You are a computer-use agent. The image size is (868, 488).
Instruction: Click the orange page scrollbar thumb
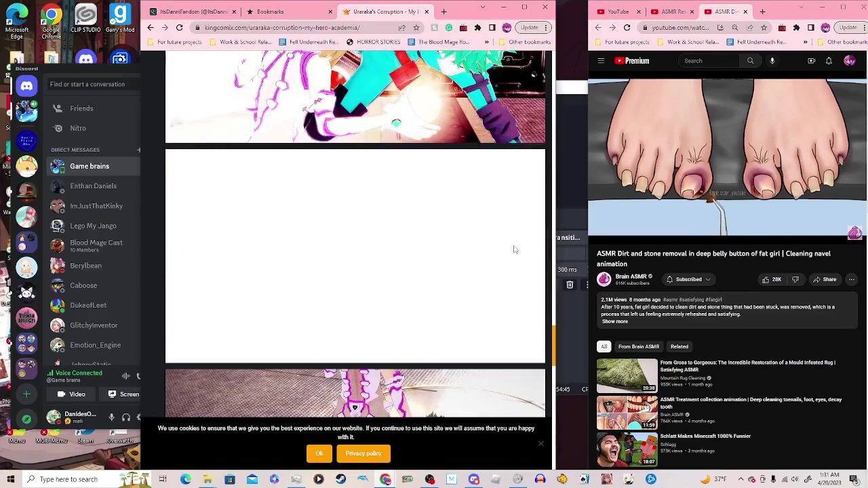[553, 344]
